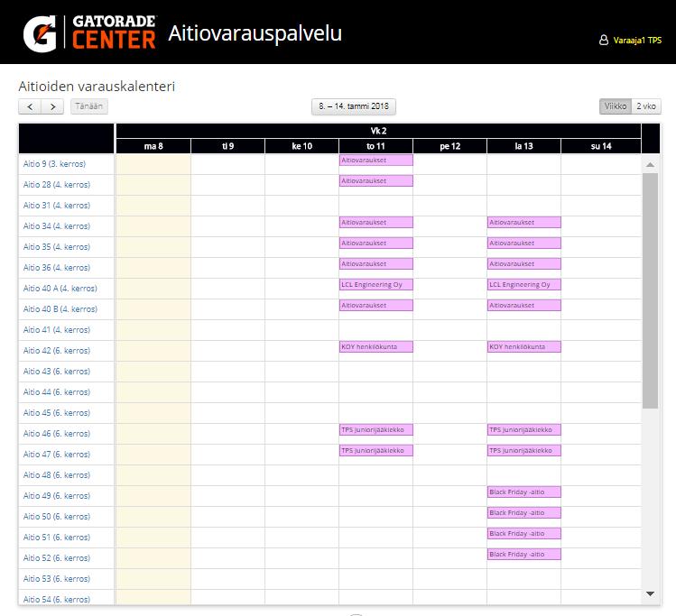Open LCL Engineering Oy booking on Saturday
The image size is (676, 616).
point(523,285)
